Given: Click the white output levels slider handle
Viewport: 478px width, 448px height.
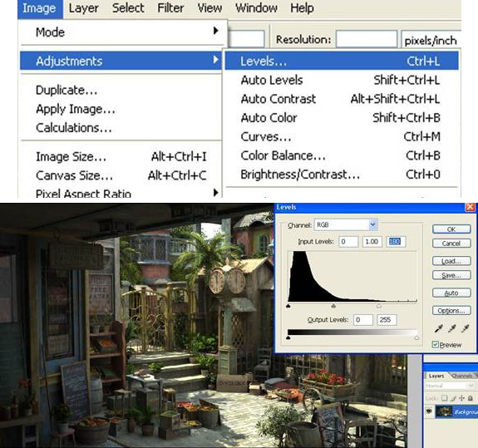Looking at the screenshot, I should (x=416, y=337).
